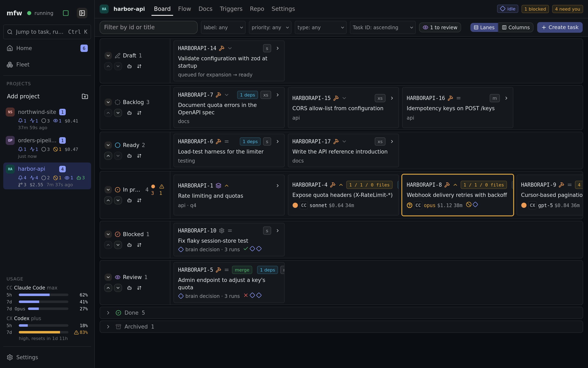Click the robot icon in Draft lane
The width and height of the screenshot is (588, 368).
129,66
